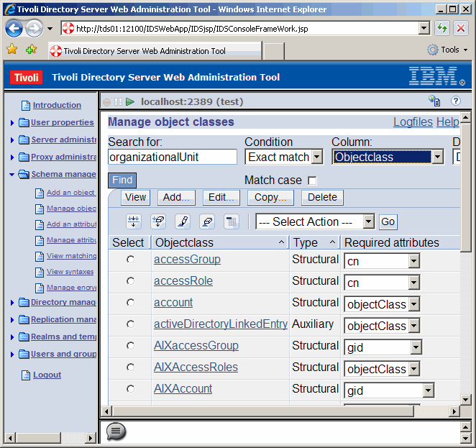476x448 pixels.
Task: Click the Edit sort pencil icon
Action: pyautogui.click(x=182, y=221)
